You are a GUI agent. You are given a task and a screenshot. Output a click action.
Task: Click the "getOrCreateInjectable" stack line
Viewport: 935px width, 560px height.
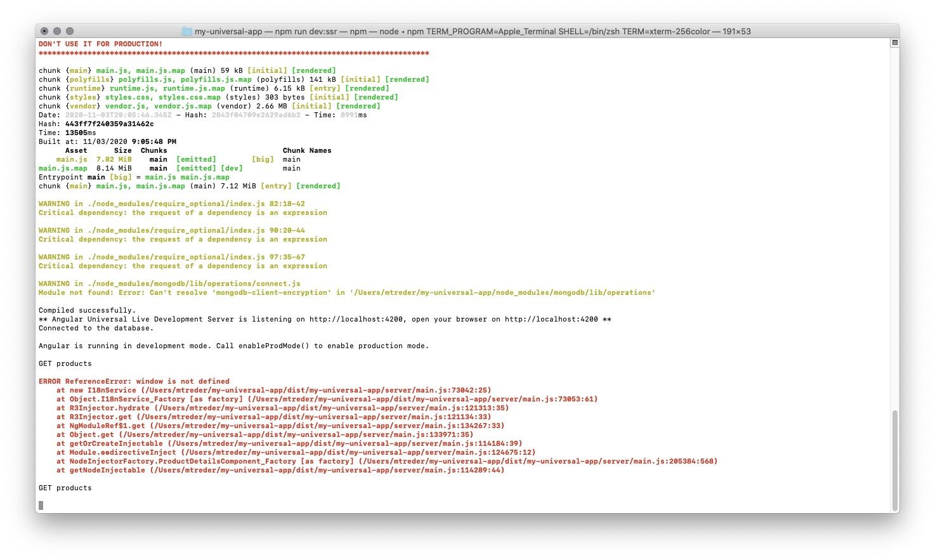pyautogui.click(x=289, y=443)
